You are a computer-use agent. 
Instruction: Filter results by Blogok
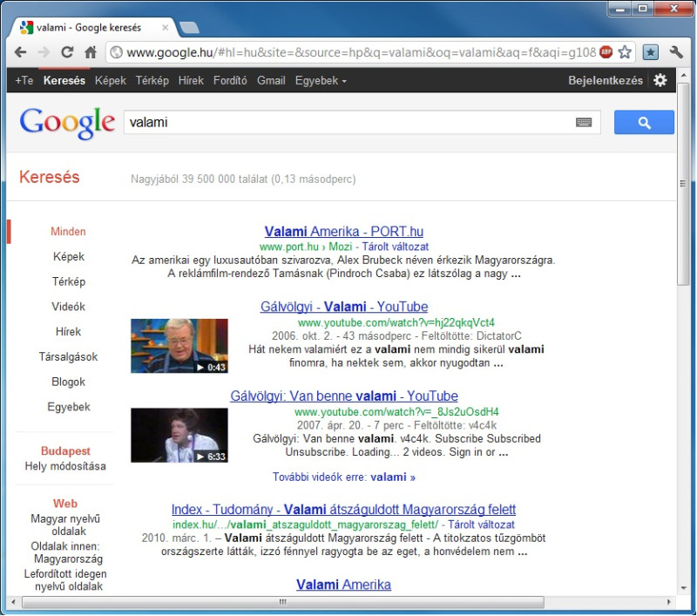pyautogui.click(x=68, y=382)
